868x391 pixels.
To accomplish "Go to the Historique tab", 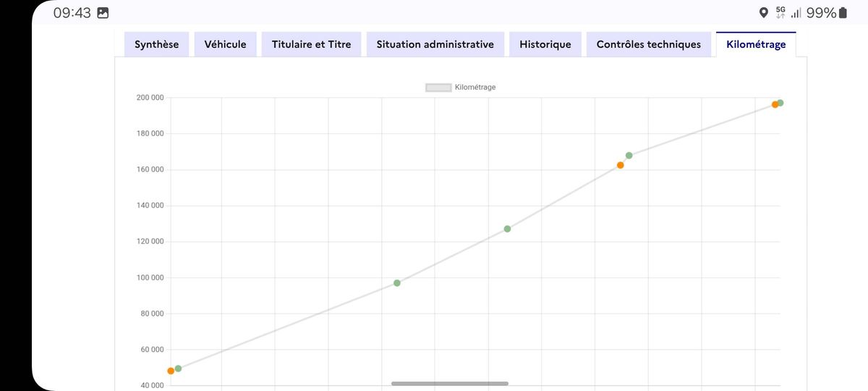I will [x=545, y=44].
